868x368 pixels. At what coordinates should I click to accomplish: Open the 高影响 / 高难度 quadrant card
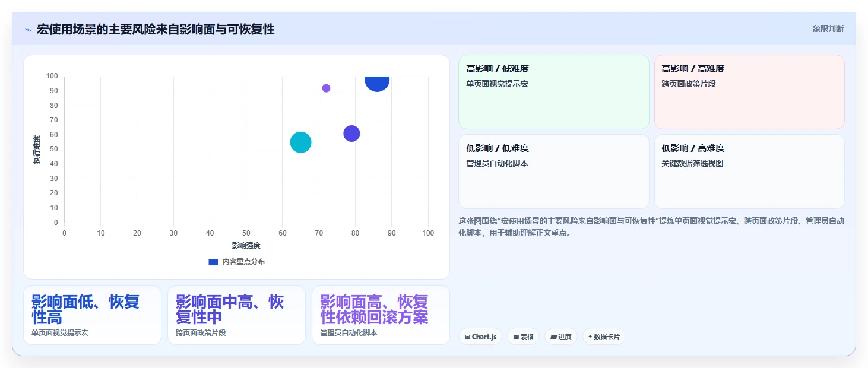(x=749, y=92)
